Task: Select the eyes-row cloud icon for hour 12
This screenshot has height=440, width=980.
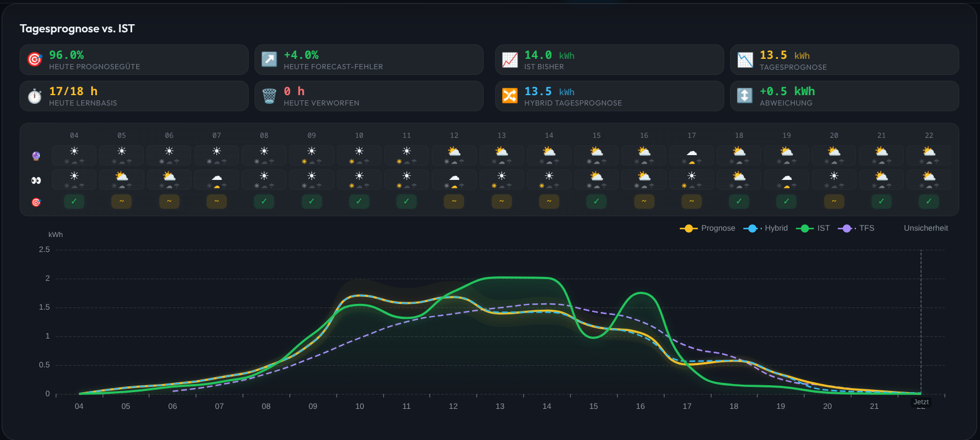Action: (x=454, y=177)
